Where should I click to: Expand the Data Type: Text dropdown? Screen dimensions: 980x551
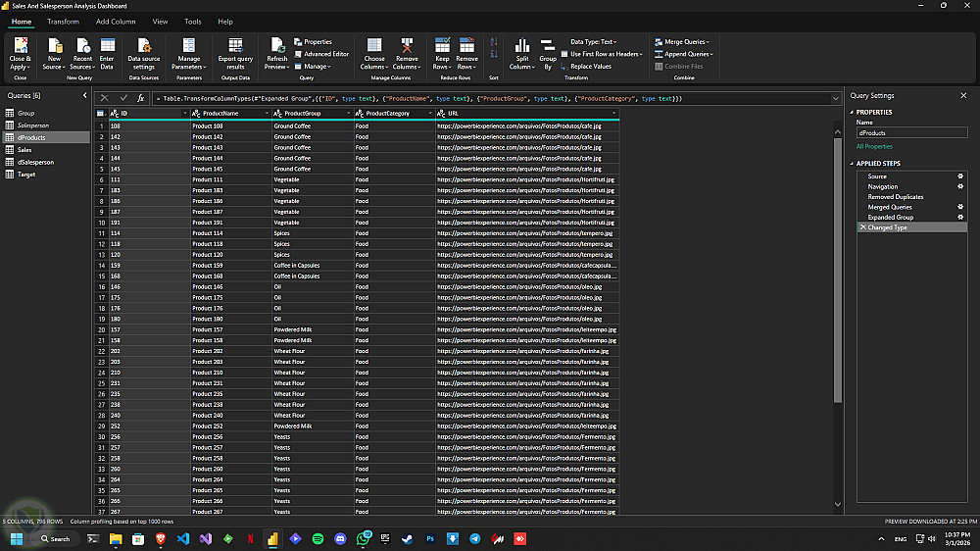(x=592, y=42)
